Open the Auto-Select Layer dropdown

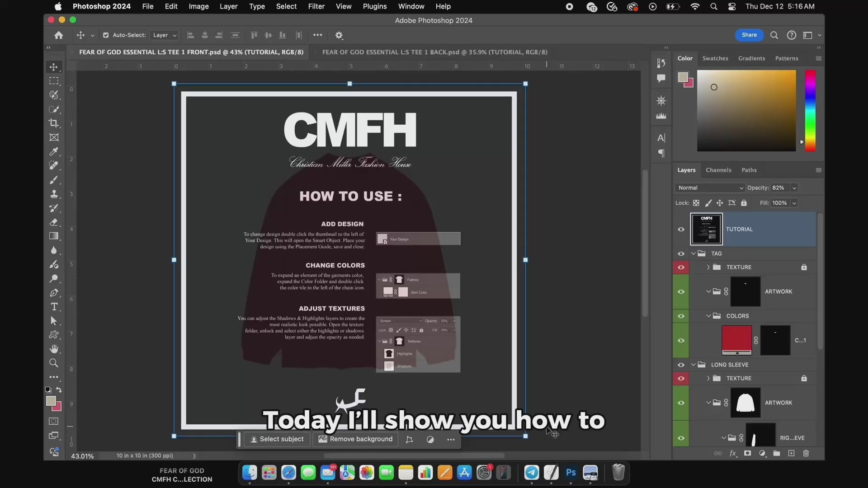click(164, 35)
